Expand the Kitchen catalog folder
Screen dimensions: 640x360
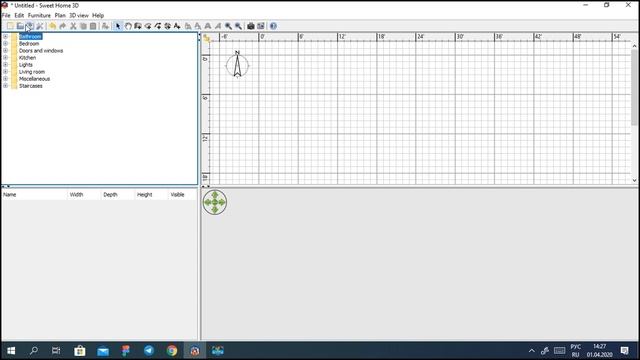pos(5,58)
